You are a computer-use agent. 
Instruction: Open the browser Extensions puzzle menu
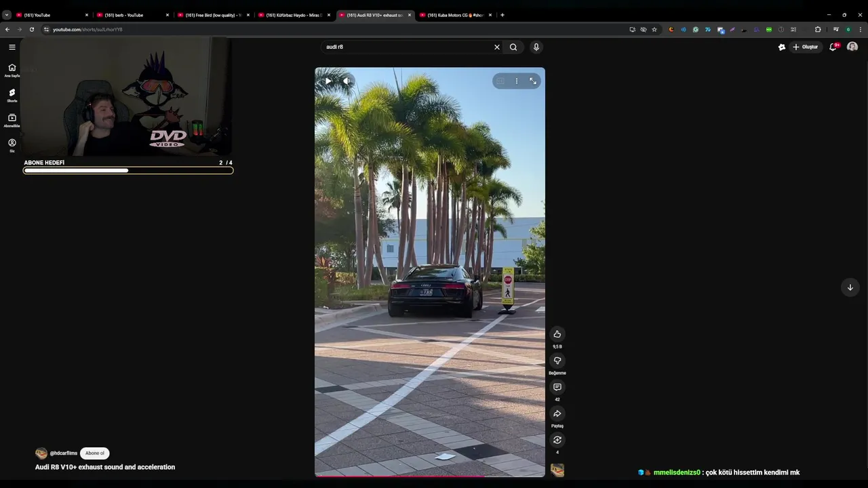click(818, 29)
